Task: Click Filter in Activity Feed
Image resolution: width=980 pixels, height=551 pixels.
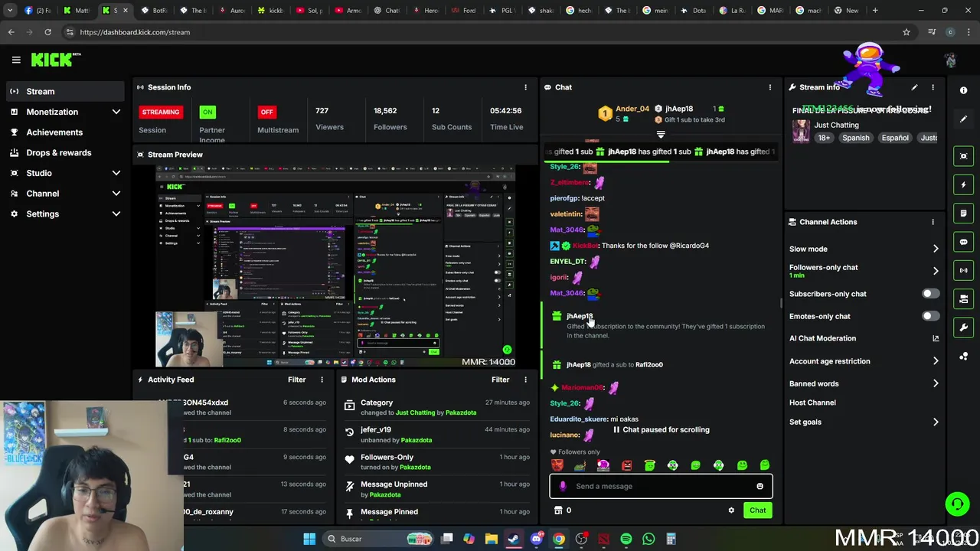Action: pyautogui.click(x=296, y=380)
